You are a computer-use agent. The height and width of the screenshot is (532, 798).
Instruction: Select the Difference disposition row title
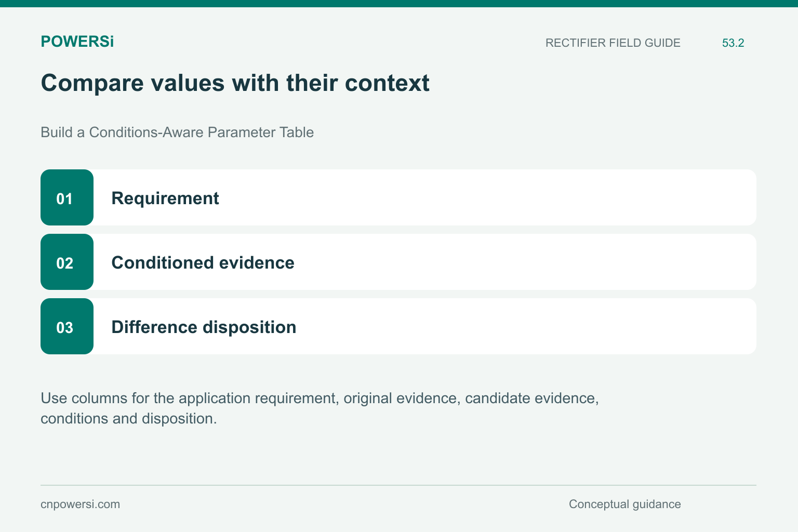(204, 327)
